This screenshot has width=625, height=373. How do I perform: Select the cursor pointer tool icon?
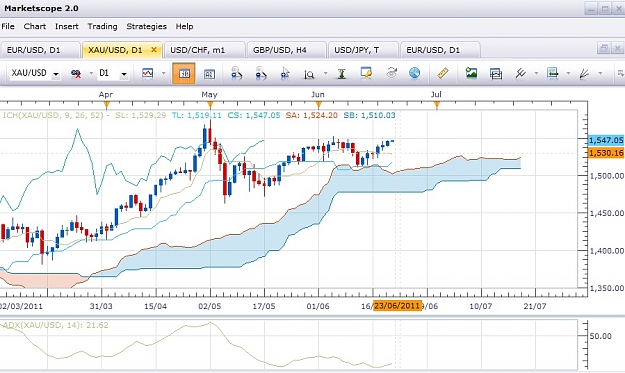[285, 74]
